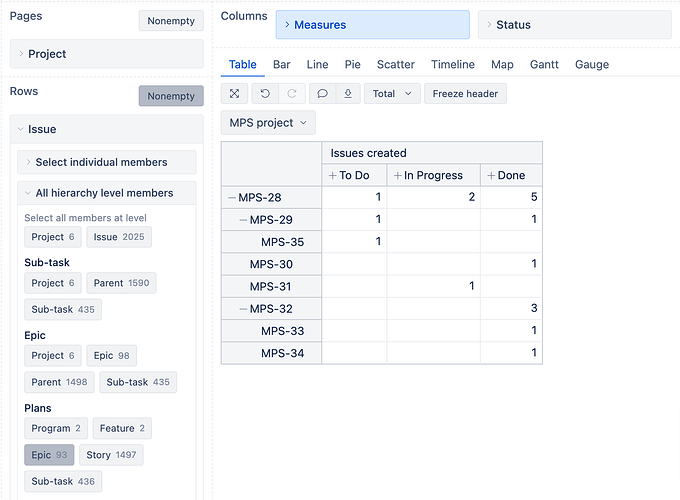
Task: Collapse the MPS-28 row
Action: click(232, 198)
